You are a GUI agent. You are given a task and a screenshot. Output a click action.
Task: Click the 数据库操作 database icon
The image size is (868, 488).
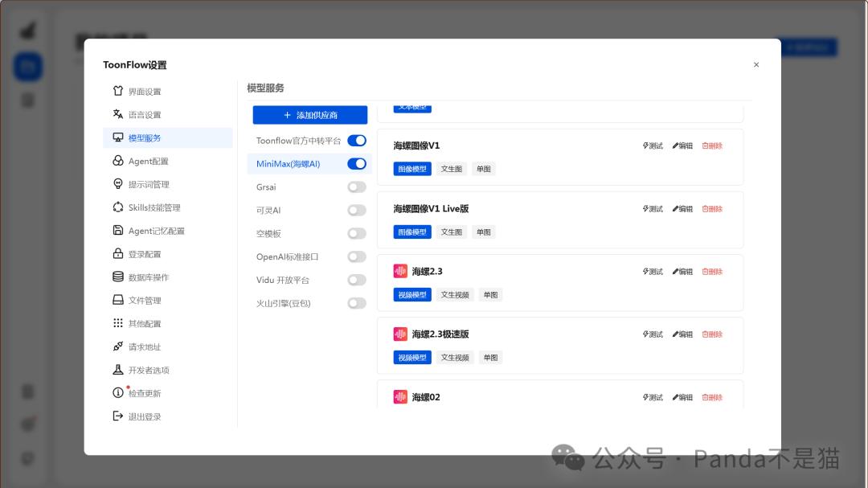click(x=118, y=277)
